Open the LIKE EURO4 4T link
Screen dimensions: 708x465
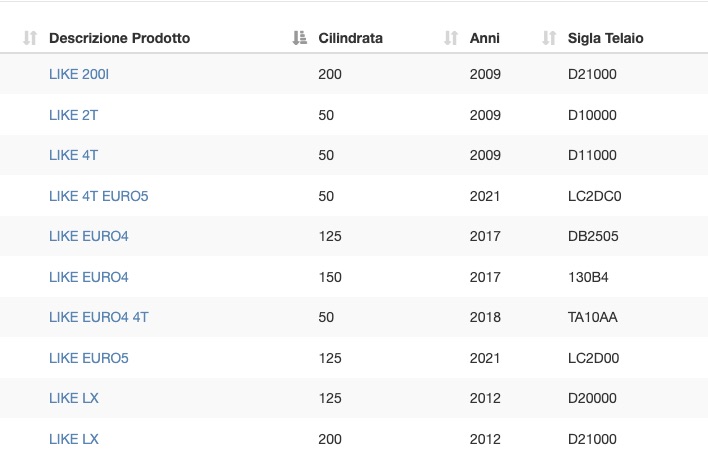point(98,317)
